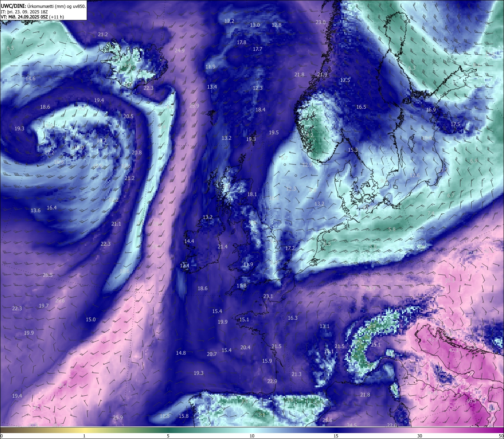Click the 20.7 value label
The width and height of the screenshot is (504, 439).
click(212, 354)
